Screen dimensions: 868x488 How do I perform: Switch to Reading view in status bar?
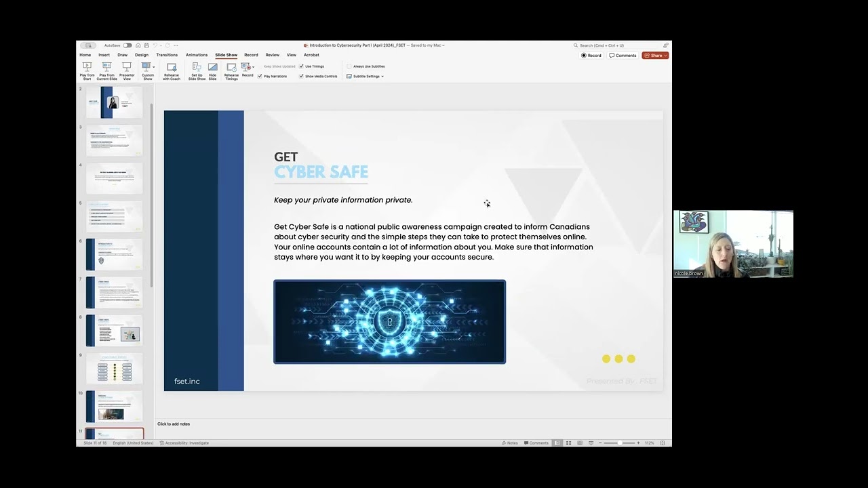(580, 443)
